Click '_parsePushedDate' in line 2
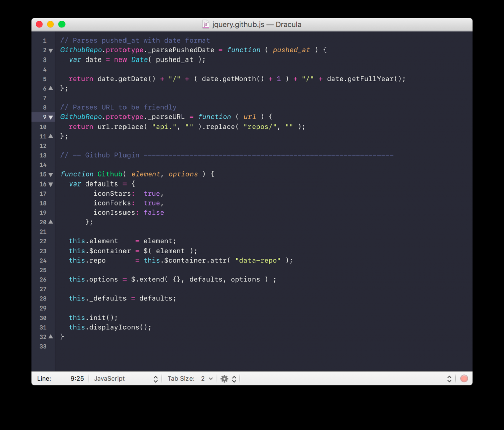Screen dimensions: 504x430 [x=180, y=50]
